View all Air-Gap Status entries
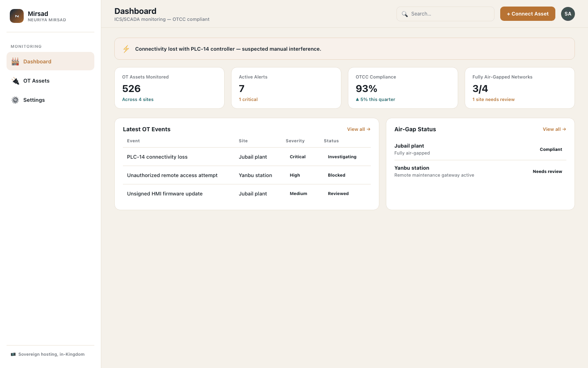The height and width of the screenshot is (368, 588). pos(554,129)
